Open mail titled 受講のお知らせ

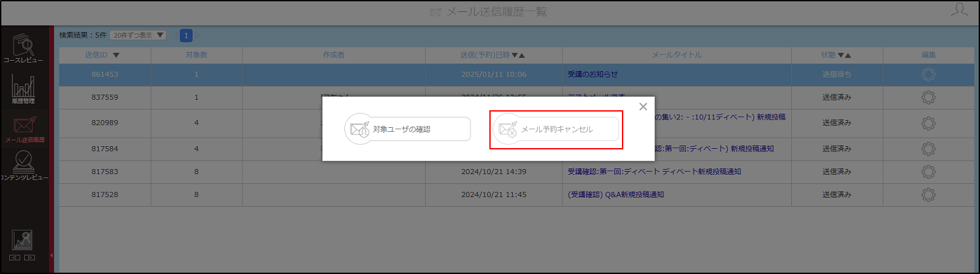(593, 74)
